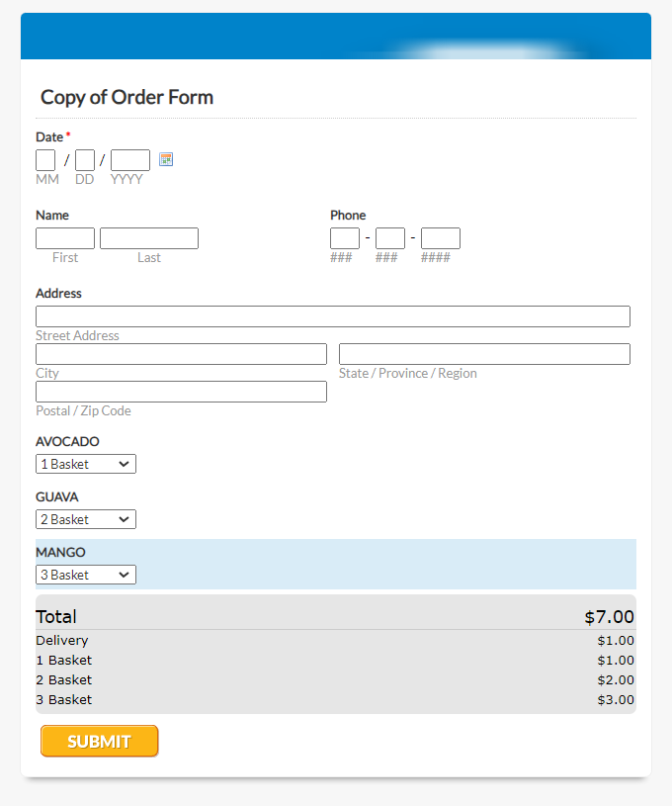Focus the phone area code field

[x=345, y=238]
